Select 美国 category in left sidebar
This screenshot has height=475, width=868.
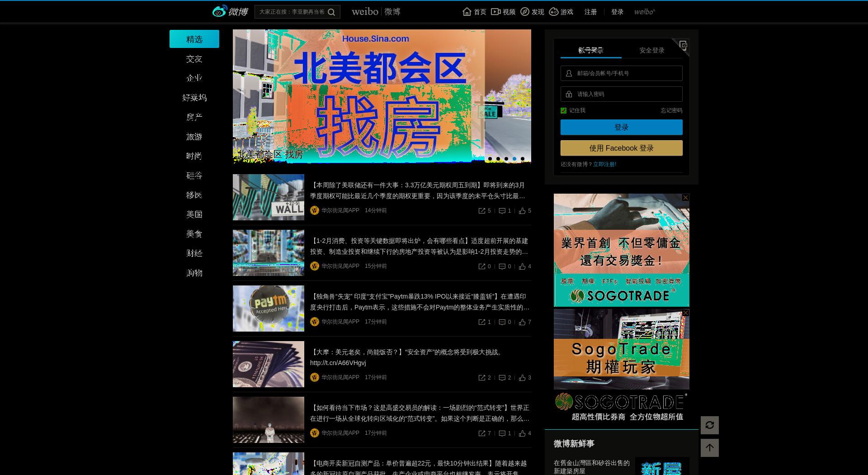[x=194, y=214]
